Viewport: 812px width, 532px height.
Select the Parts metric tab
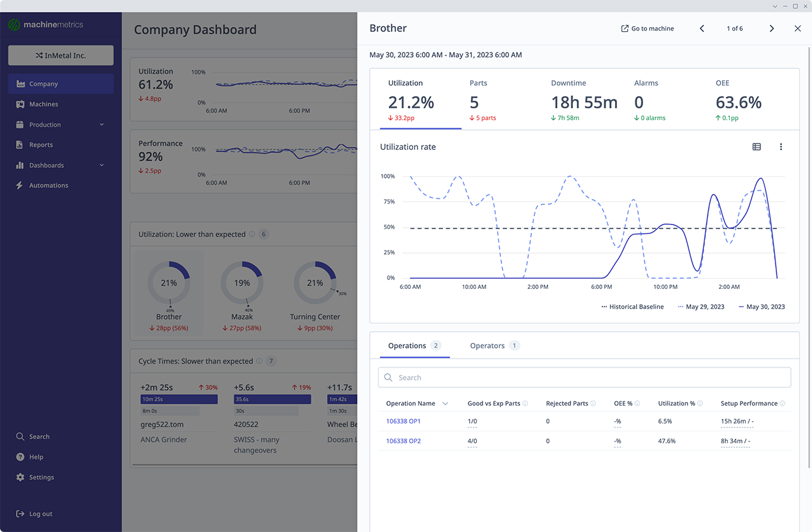(x=482, y=101)
